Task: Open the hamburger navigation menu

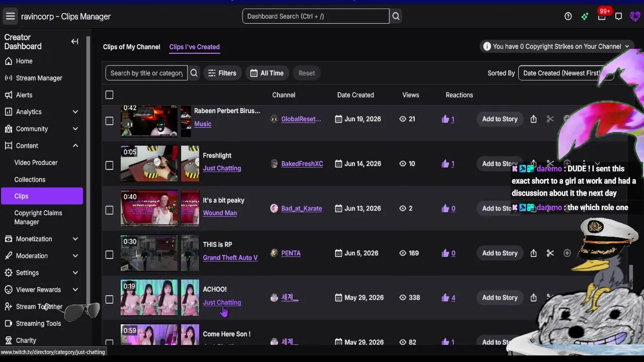Action: point(10,17)
